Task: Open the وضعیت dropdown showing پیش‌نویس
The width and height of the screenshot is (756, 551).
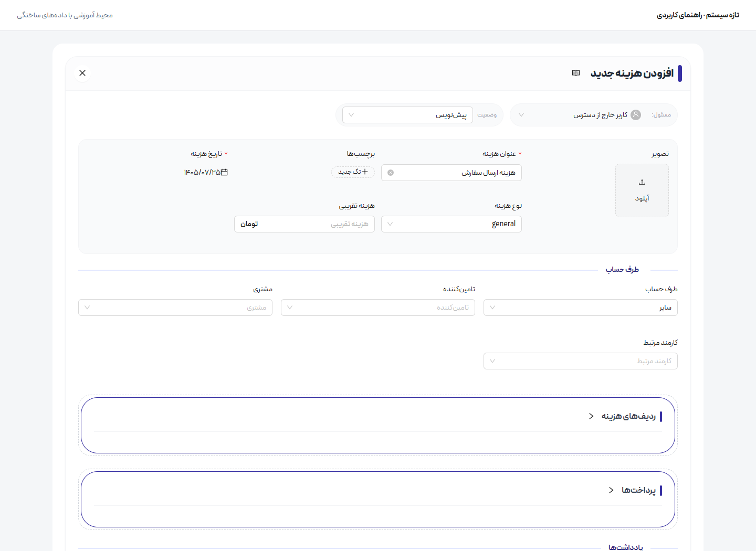Action: point(407,115)
